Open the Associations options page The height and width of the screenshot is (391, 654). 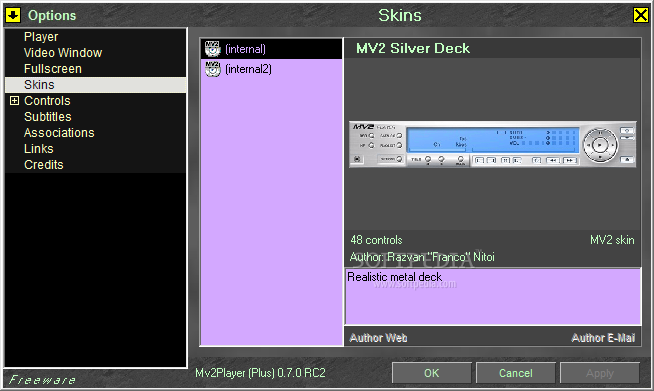(59, 133)
